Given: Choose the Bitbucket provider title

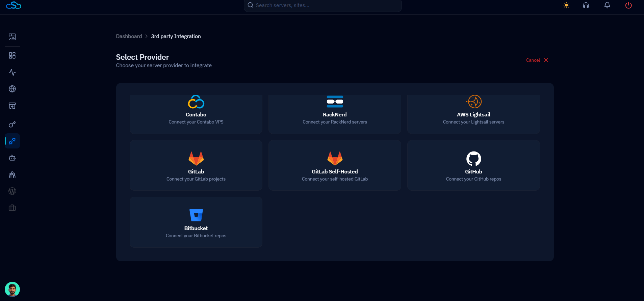Looking at the screenshot, I should 196,228.
